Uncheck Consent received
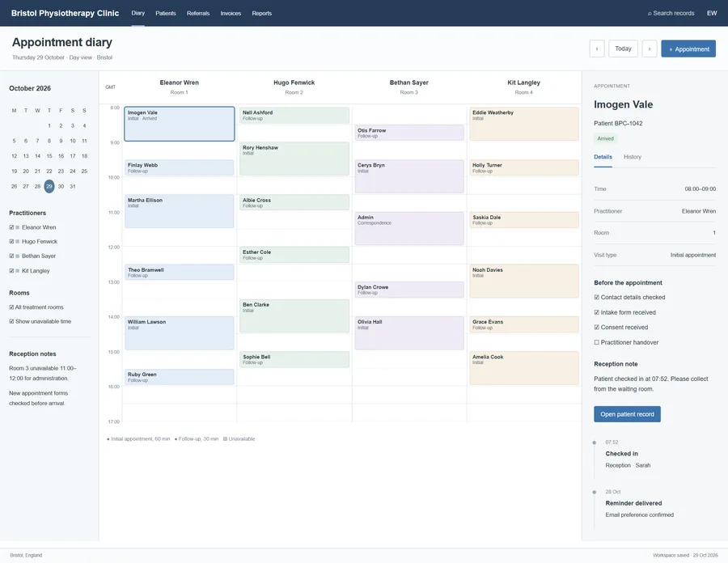Screen dimensions: 728x563 point(597,328)
